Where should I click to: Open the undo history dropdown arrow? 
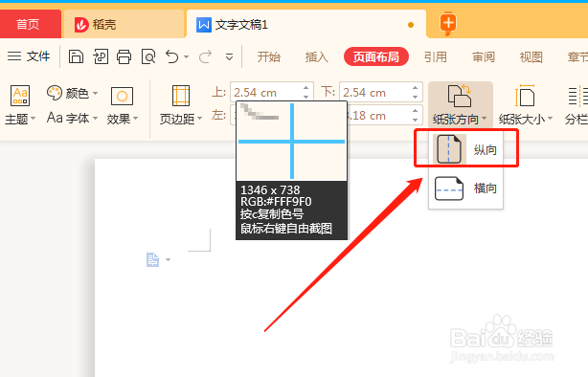tap(187, 57)
